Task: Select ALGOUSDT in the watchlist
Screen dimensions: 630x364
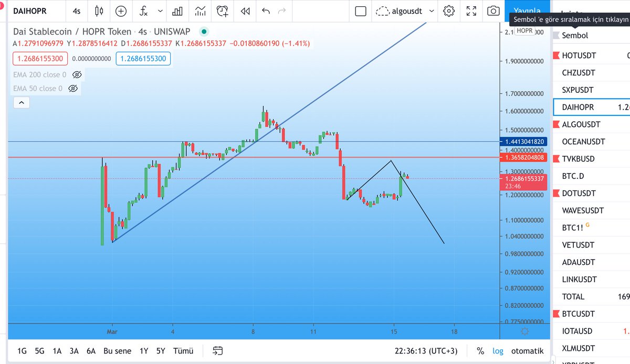Action: (x=591, y=124)
